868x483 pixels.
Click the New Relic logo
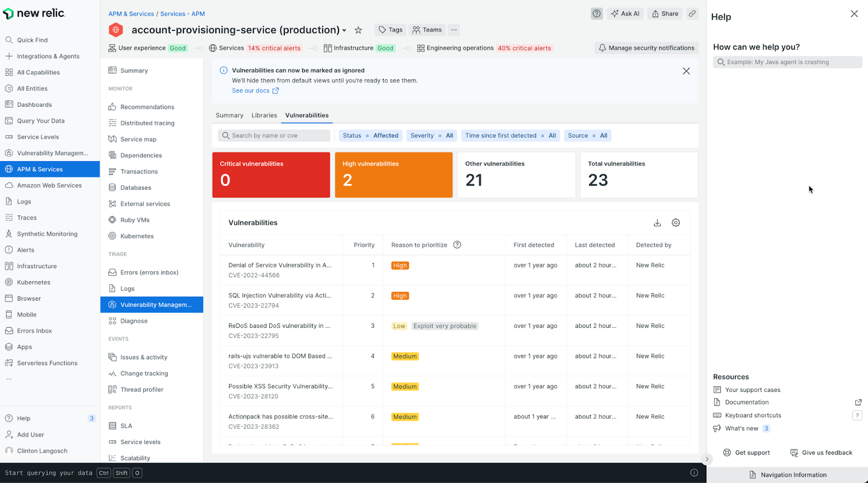click(34, 14)
